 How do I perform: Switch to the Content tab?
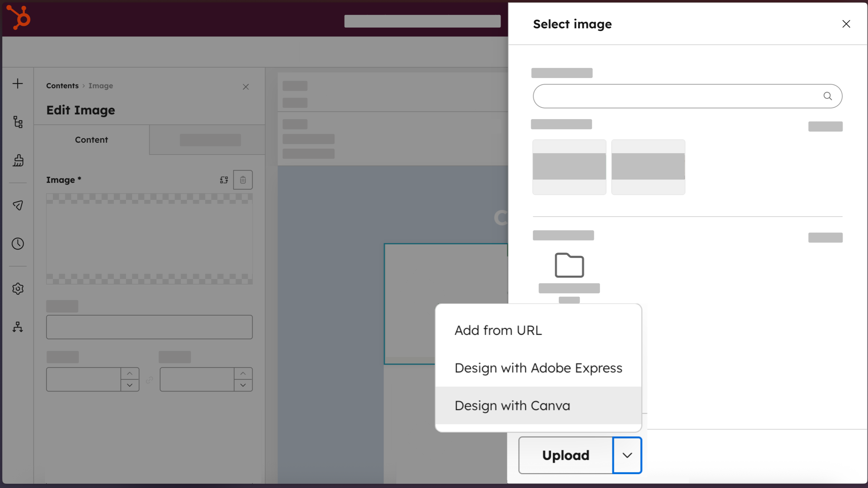pyautogui.click(x=91, y=140)
